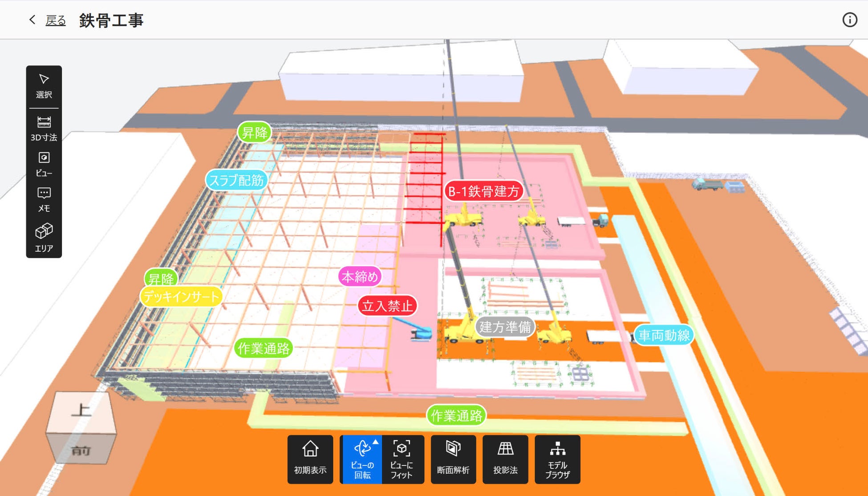
Task: Select the エリア area tool
Action: (44, 238)
